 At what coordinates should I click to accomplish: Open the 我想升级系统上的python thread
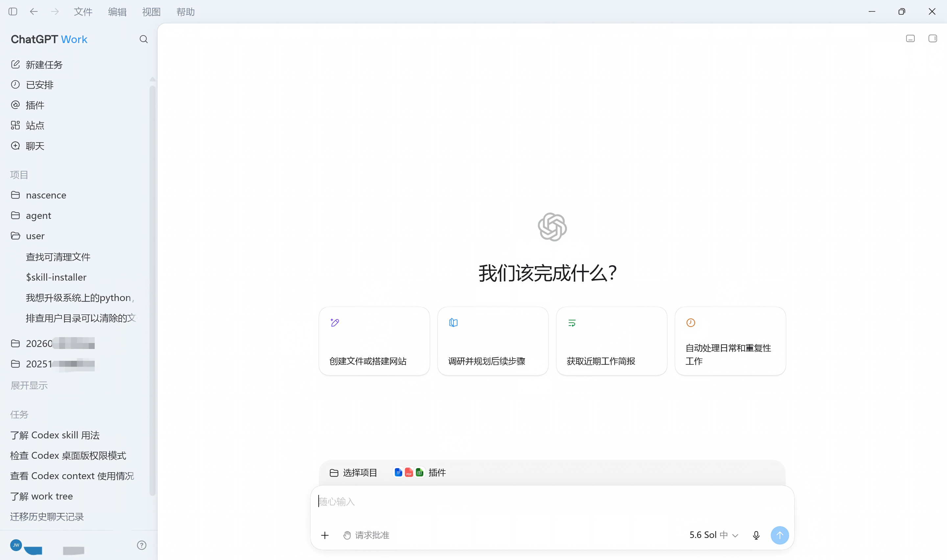tap(79, 298)
